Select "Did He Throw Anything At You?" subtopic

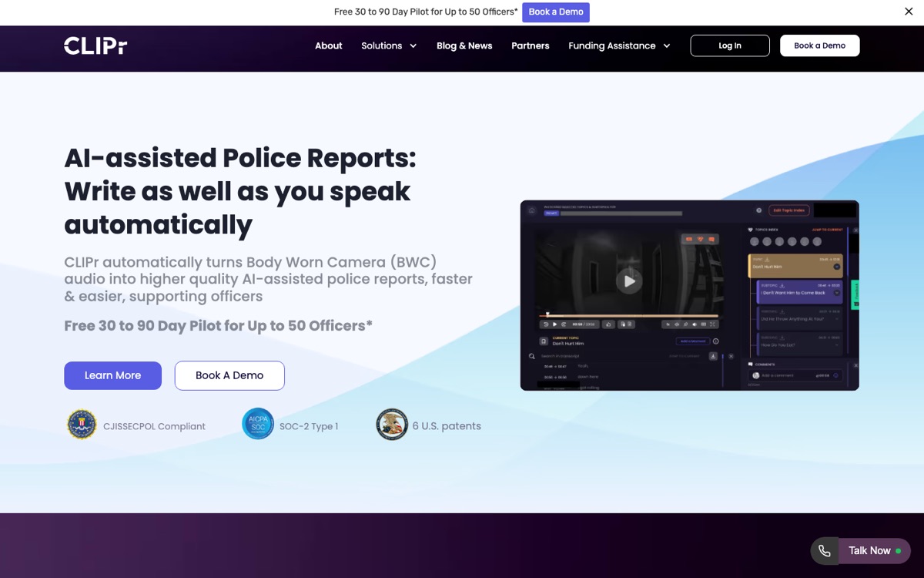[800, 318]
